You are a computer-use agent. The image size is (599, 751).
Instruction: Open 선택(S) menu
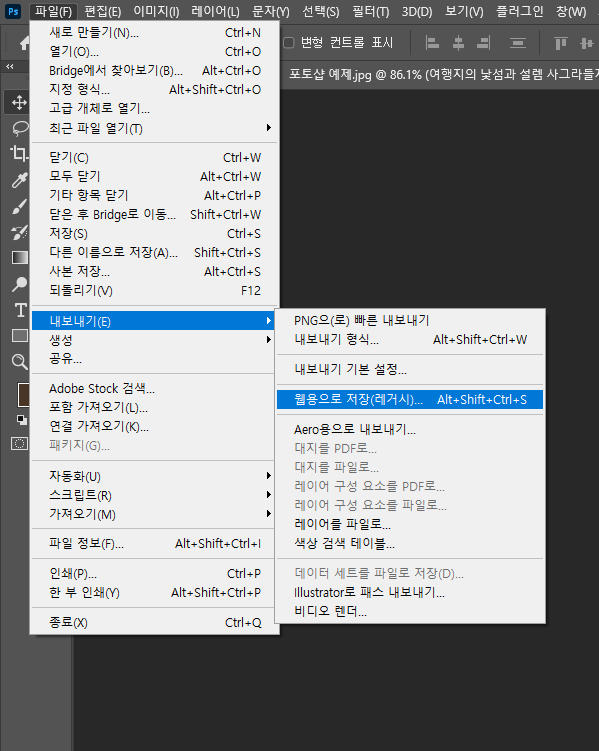[320, 11]
